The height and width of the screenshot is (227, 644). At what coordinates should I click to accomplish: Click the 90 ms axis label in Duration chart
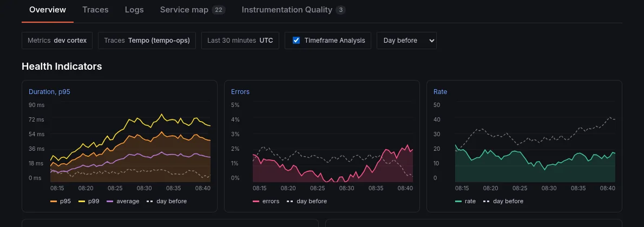click(37, 105)
